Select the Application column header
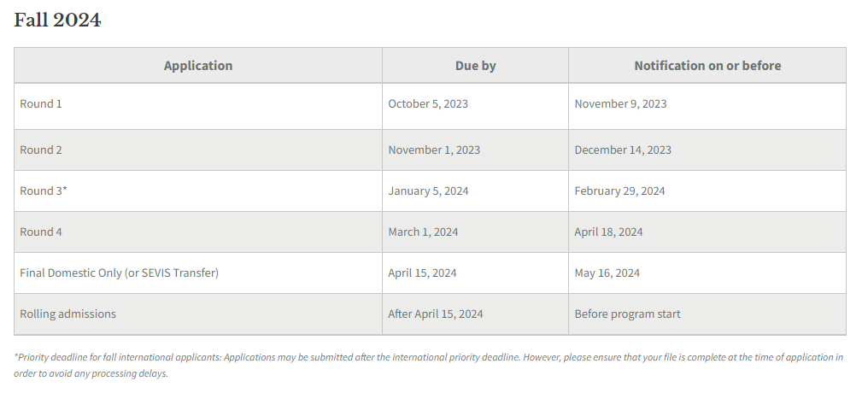This screenshot has width=868, height=393. 198,65
